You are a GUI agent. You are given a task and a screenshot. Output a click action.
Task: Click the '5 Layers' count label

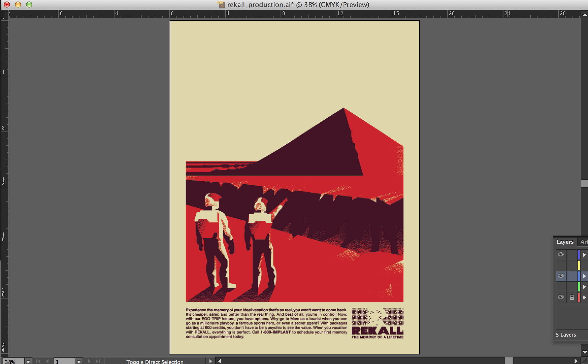coord(566,335)
